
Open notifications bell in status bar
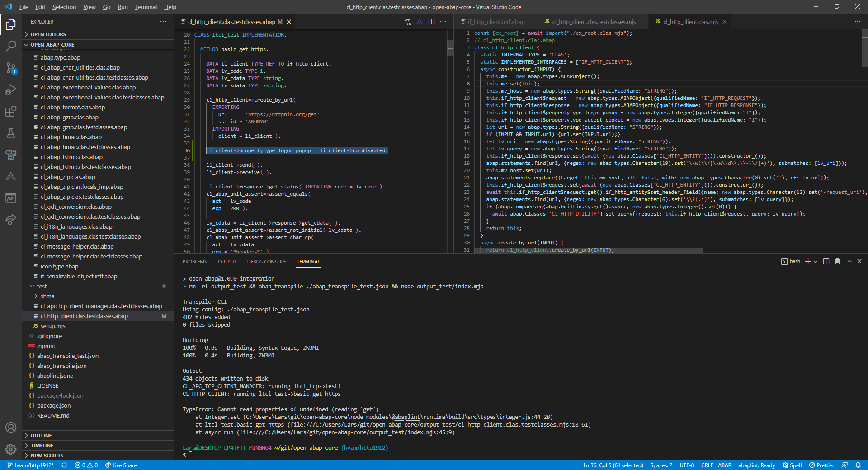(x=858, y=465)
